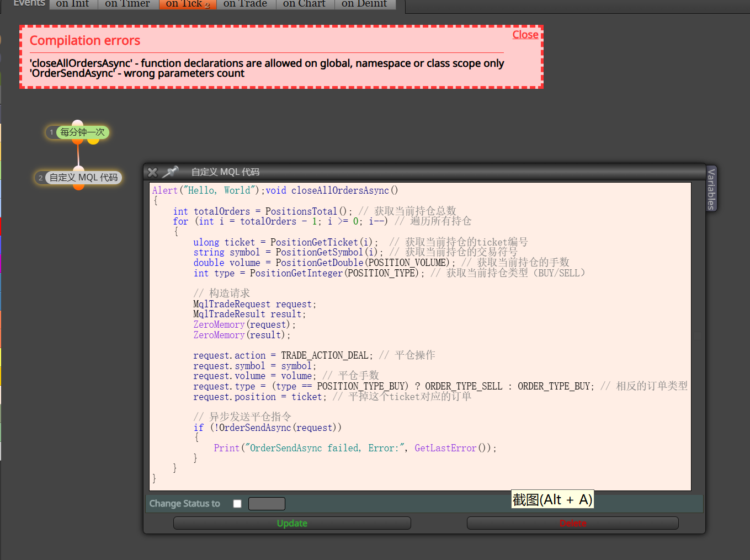Expand the Variables side panel
This screenshot has height=560, width=750.
711,189
